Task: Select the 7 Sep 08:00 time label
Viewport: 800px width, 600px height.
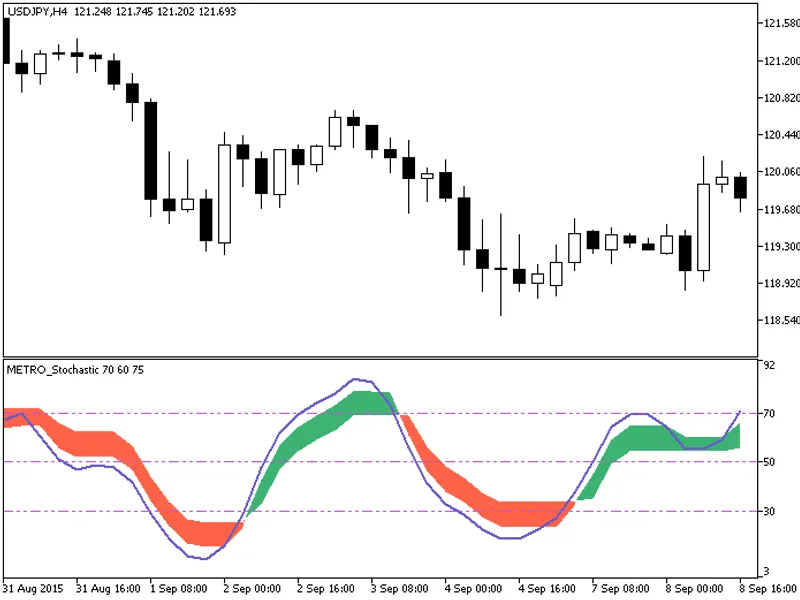Action: 620,589
